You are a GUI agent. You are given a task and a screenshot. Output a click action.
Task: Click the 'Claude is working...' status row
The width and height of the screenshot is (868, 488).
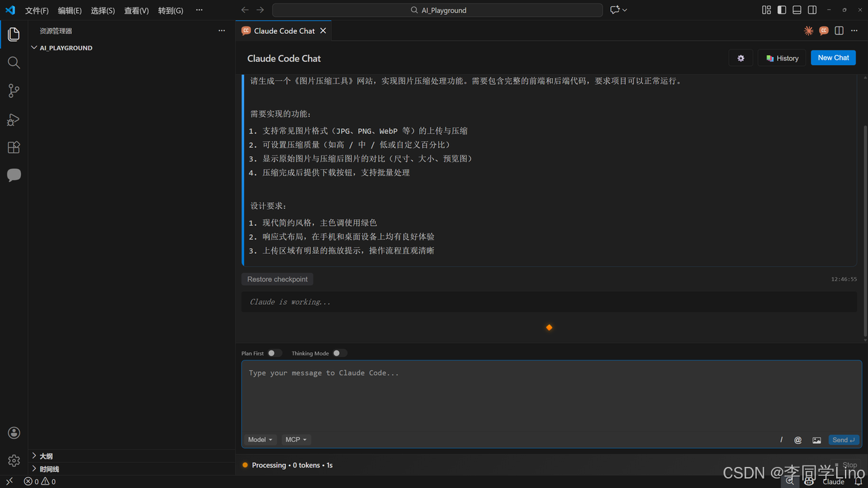coord(549,302)
